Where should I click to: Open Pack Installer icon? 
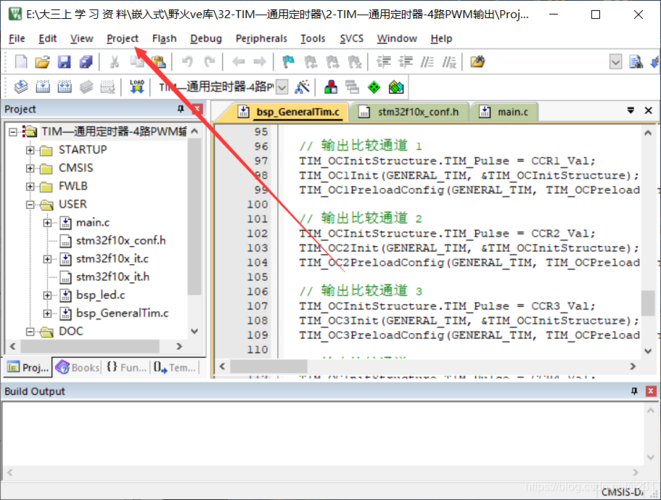[x=396, y=87]
